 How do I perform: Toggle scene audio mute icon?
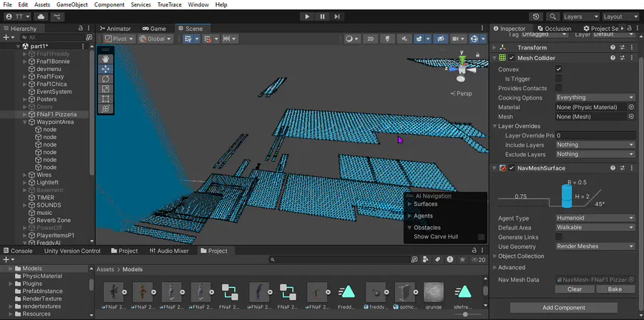[x=404, y=39]
